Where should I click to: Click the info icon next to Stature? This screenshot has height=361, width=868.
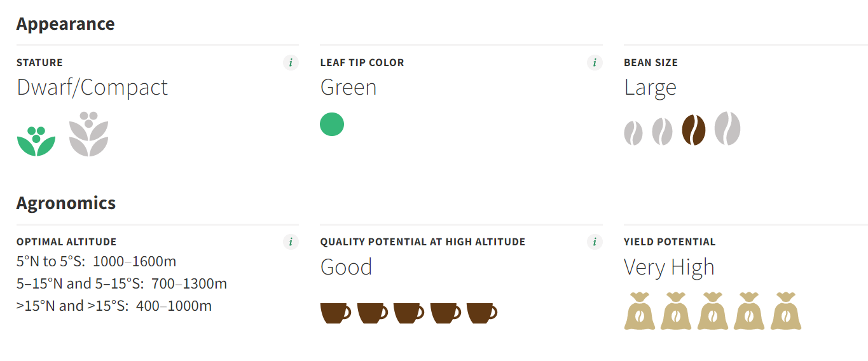291,62
